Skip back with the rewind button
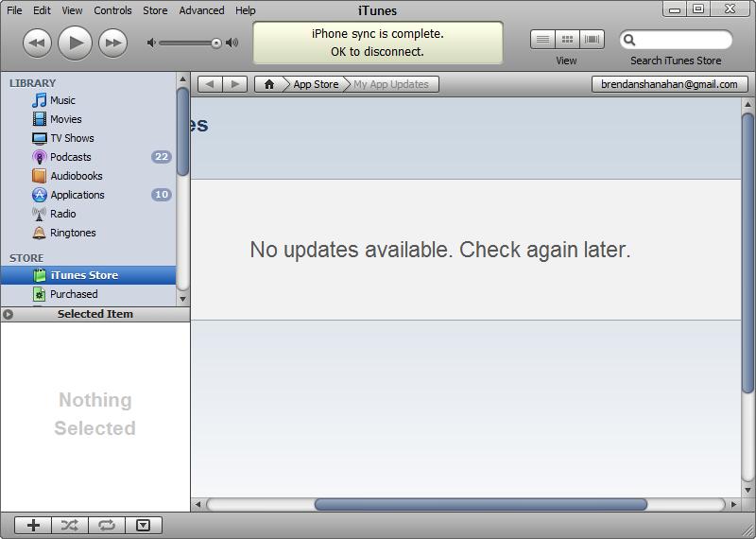Screen dimensions: 756x539 click(37, 43)
